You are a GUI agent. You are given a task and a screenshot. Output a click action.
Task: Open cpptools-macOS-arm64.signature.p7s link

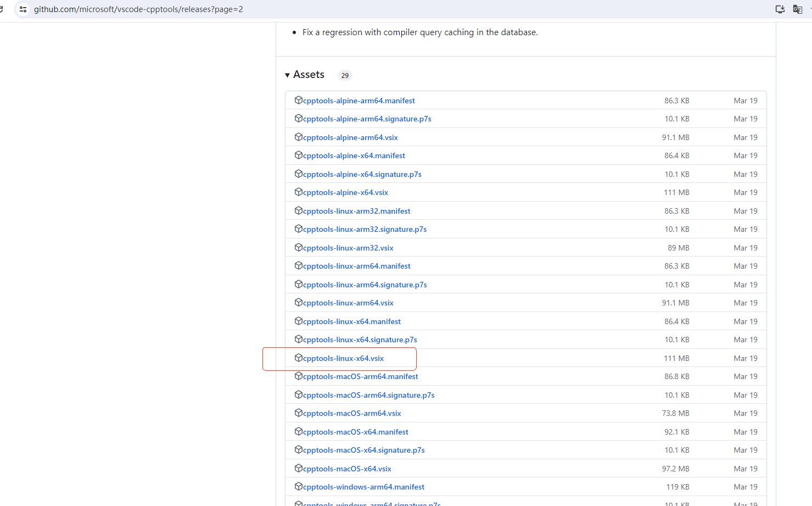point(369,395)
